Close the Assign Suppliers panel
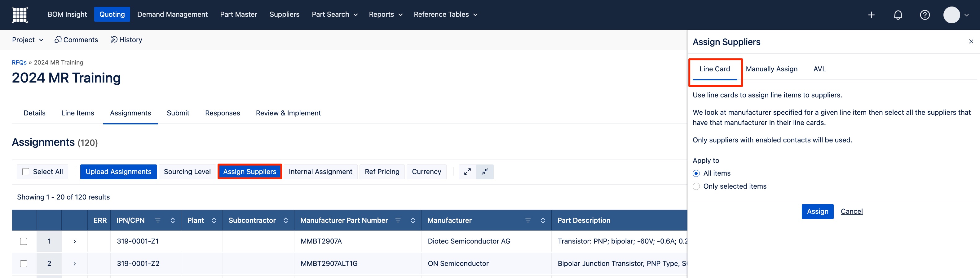The image size is (980, 278). (971, 42)
